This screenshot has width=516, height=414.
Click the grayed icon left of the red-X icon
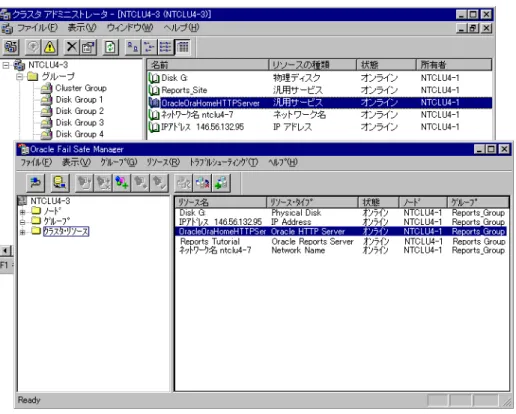pyautogui.click(x=184, y=183)
